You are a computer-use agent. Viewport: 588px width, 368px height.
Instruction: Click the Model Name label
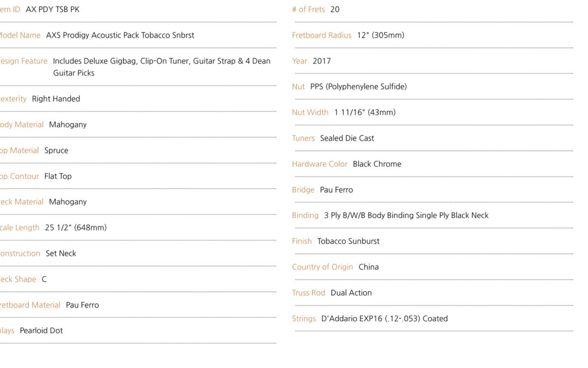click(20, 35)
